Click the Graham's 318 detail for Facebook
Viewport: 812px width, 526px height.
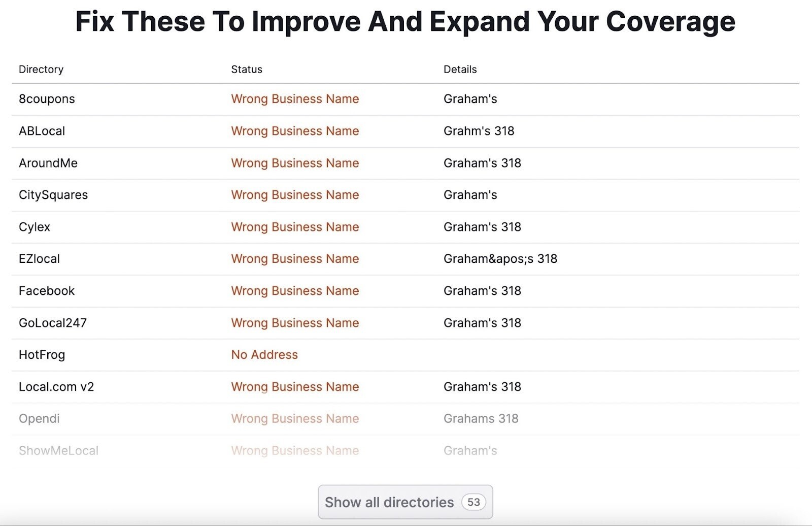482,291
